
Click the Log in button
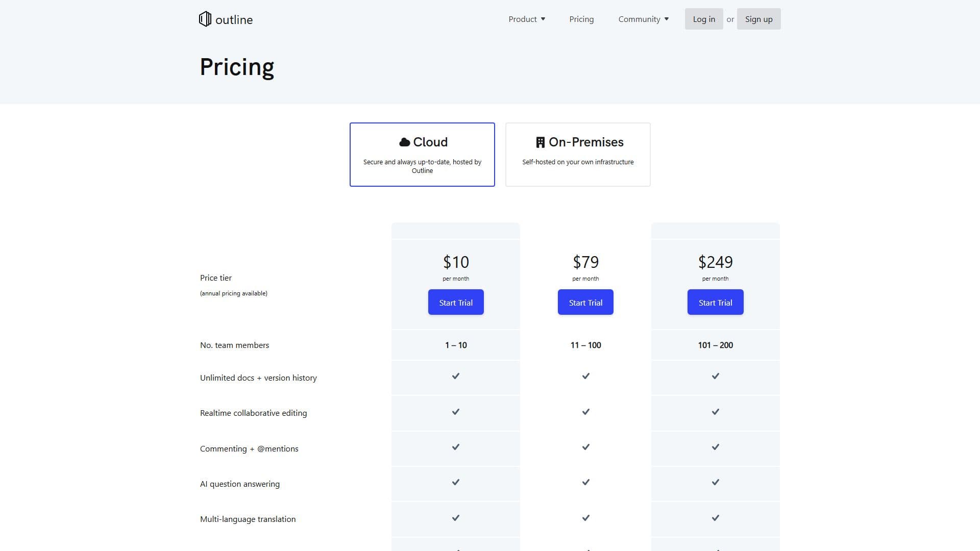click(x=704, y=19)
